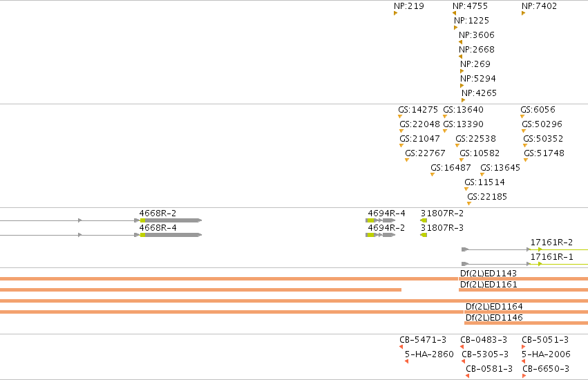Click the red marker under CB-5051-3
The image size is (588, 380).
524,347
